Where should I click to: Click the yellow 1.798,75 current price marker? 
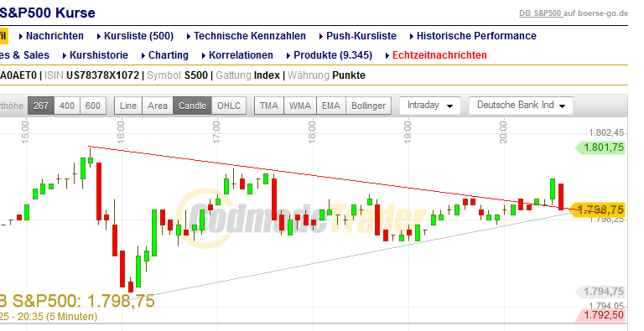tap(598, 209)
